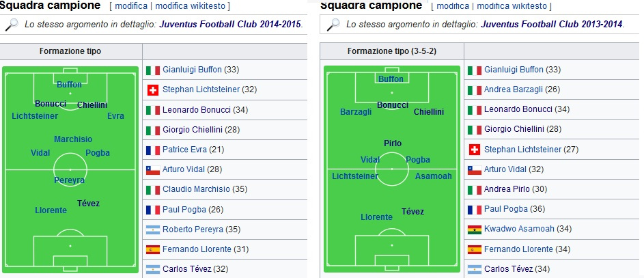Viewport: 644px width, 278px height.
Task: Click Andrea Barzagli (26) in the player list
Action: pyautogui.click(x=522, y=89)
